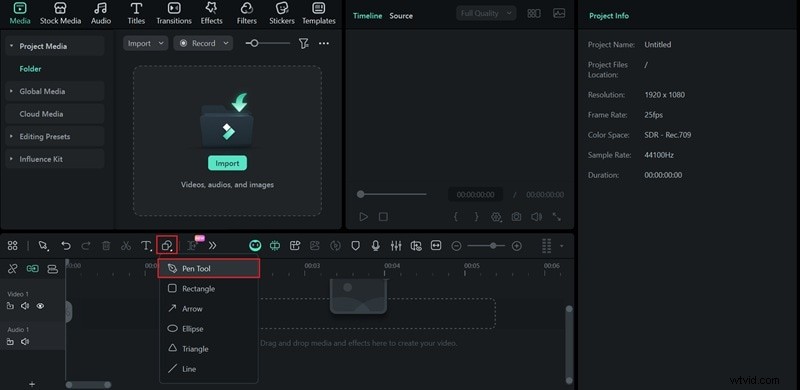Click the media filter funnel icon
The image size is (800, 390).
coord(304,43)
